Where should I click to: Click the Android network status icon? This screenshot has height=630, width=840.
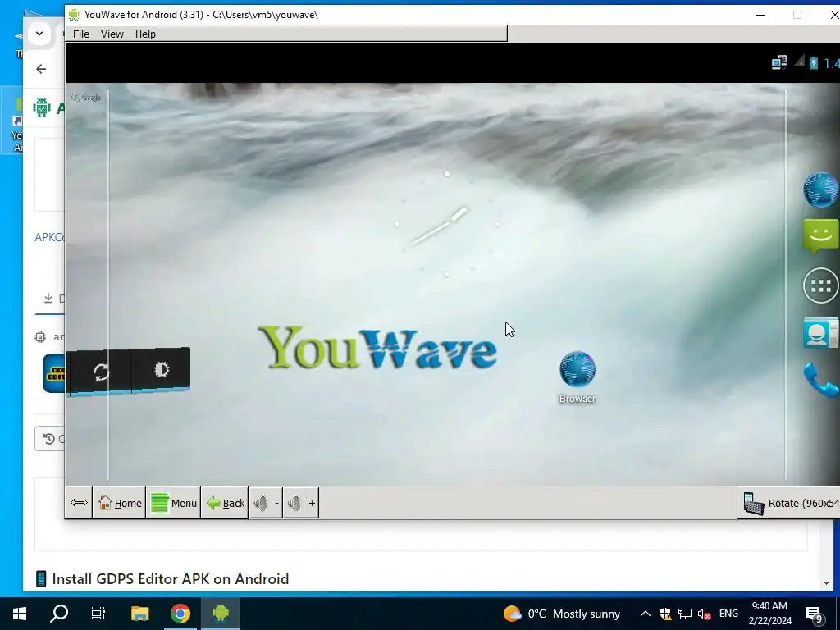779,62
